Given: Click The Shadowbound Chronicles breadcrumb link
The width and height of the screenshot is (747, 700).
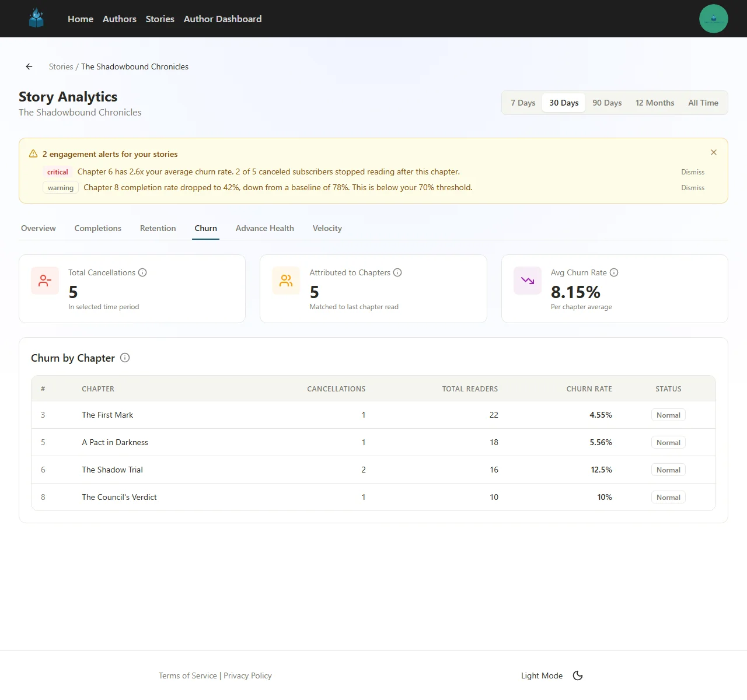Looking at the screenshot, I should pyautogui.click(x=134, y=66).
